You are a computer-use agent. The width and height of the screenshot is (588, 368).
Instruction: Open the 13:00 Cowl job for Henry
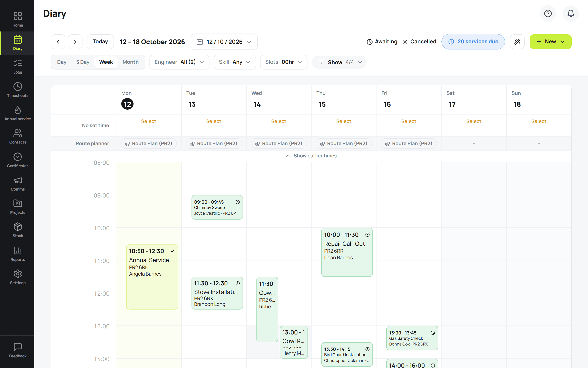pos(294,342)
